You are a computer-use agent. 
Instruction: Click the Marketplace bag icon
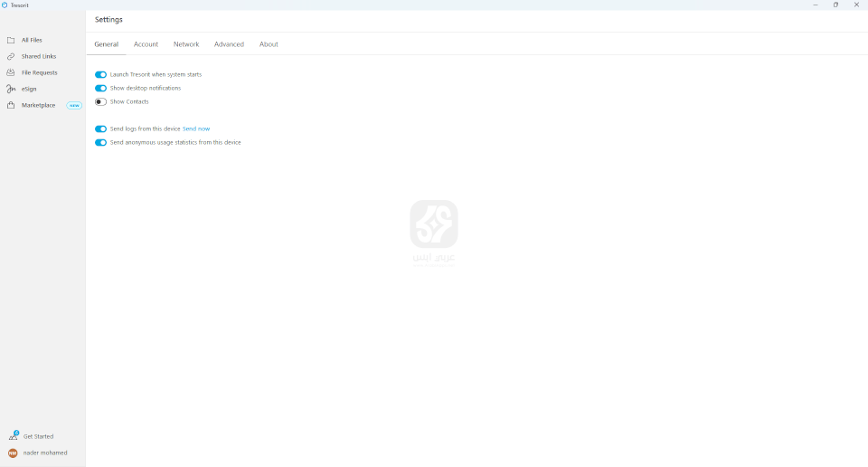coord(11,105)
